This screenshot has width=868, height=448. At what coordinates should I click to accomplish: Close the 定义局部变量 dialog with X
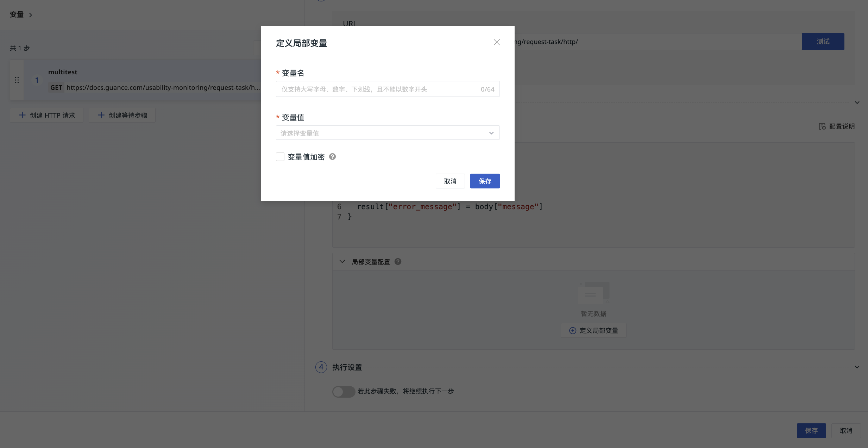point(497,42)
